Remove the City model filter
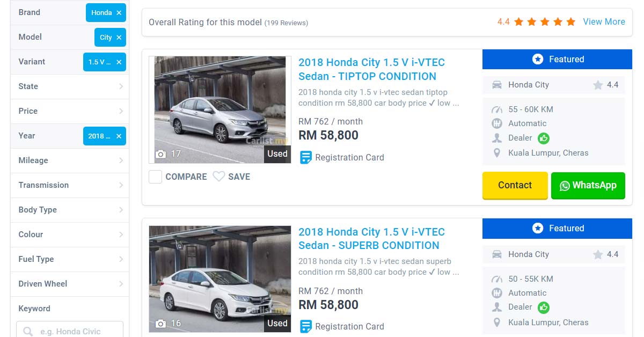 119,37
